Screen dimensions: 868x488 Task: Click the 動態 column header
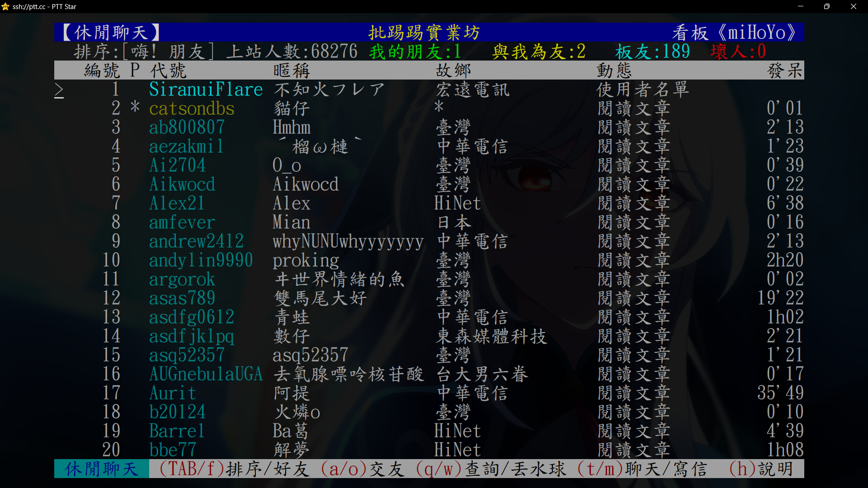[614, 70]
